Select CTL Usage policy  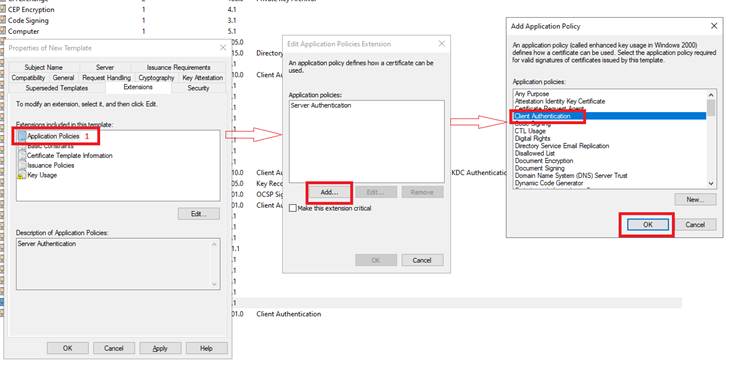coord(530,131)
